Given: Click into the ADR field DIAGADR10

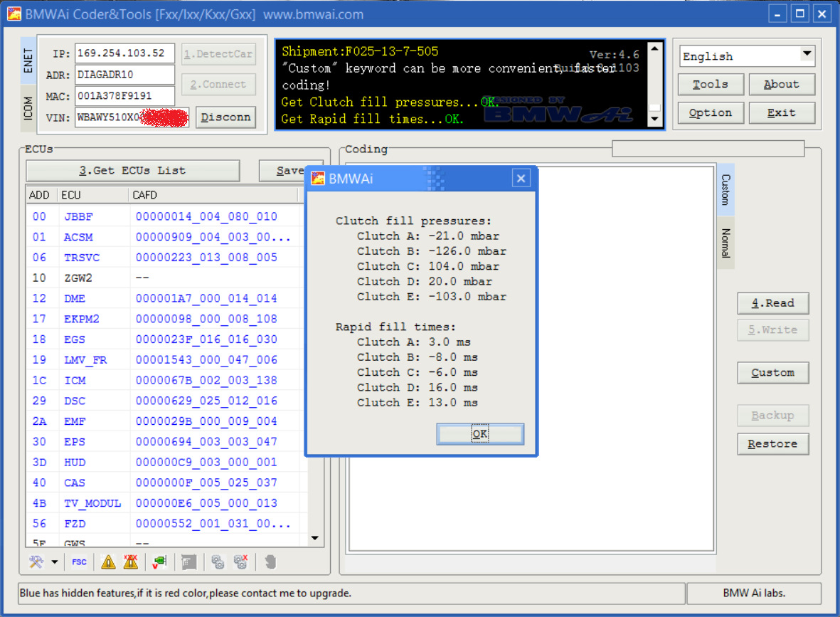Looking at the screenshot, I should coord(124,75).
